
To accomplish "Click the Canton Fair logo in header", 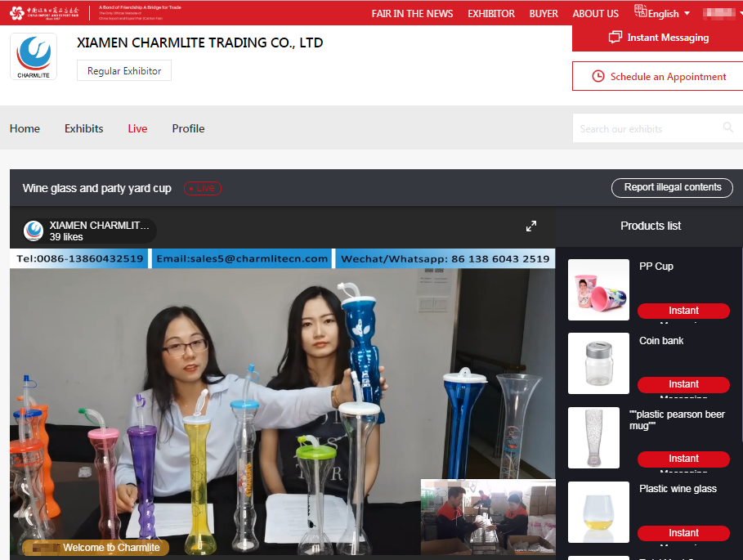I will (51, 13).
